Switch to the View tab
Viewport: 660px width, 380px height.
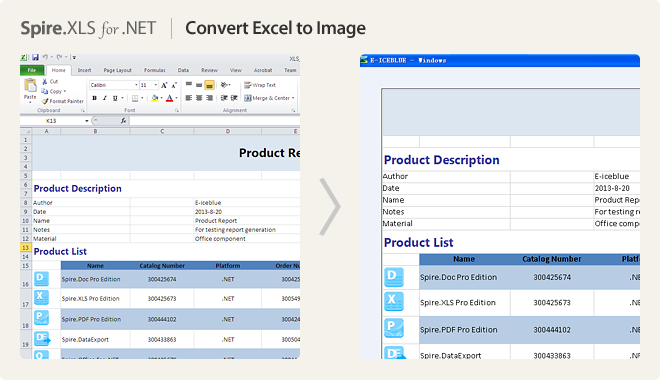236,70
